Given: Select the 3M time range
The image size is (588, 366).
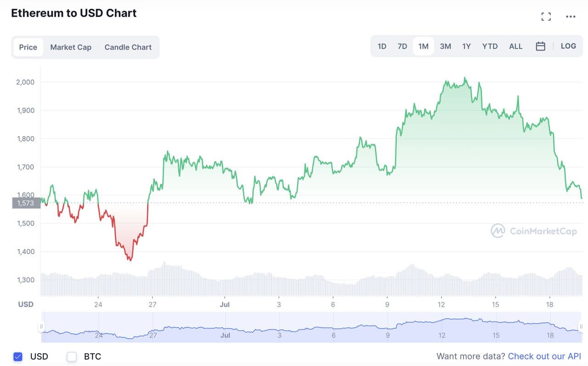Looking at the screenshot, I should click(445, 46).
